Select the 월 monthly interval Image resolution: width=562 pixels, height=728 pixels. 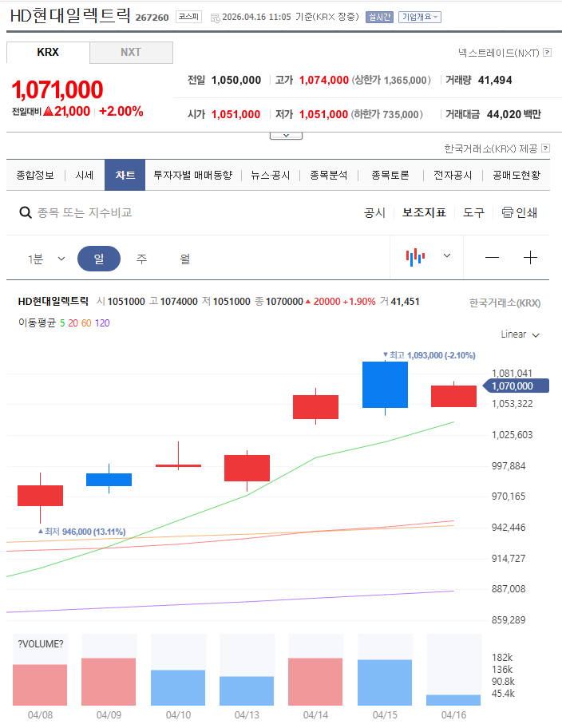point(185,259)
